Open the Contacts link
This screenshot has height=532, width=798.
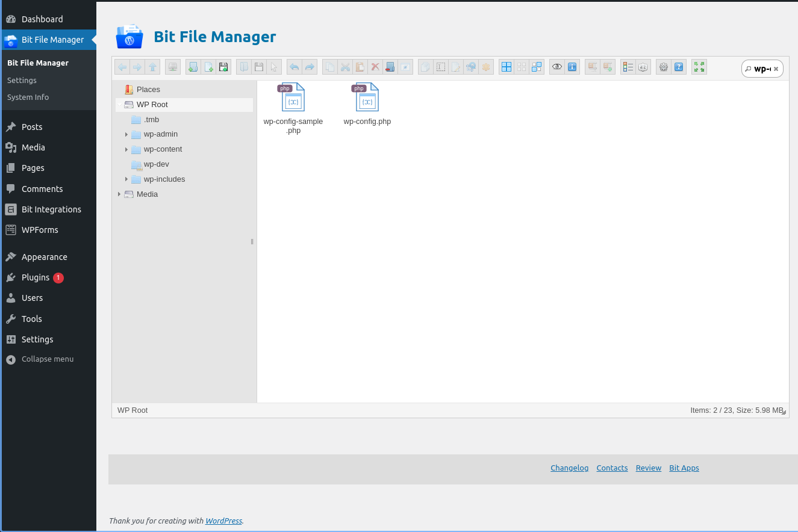(x=612, y=468)
